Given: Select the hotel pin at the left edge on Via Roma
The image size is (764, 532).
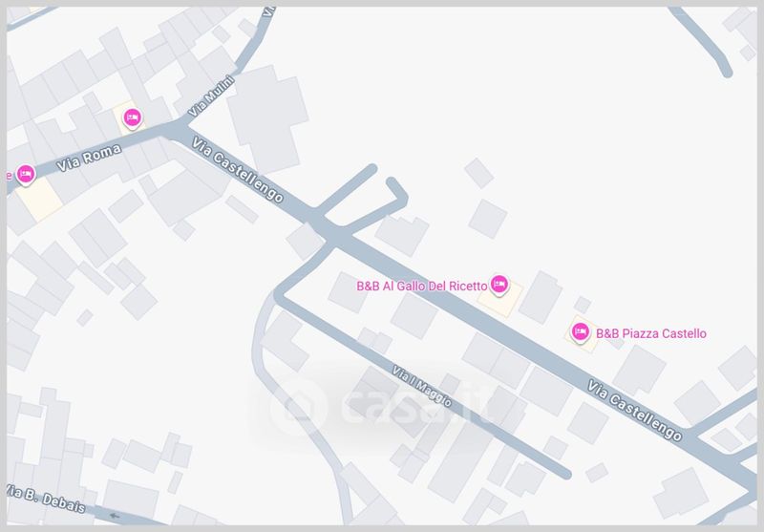Looking at the screenshot, I should click(26, 175).
